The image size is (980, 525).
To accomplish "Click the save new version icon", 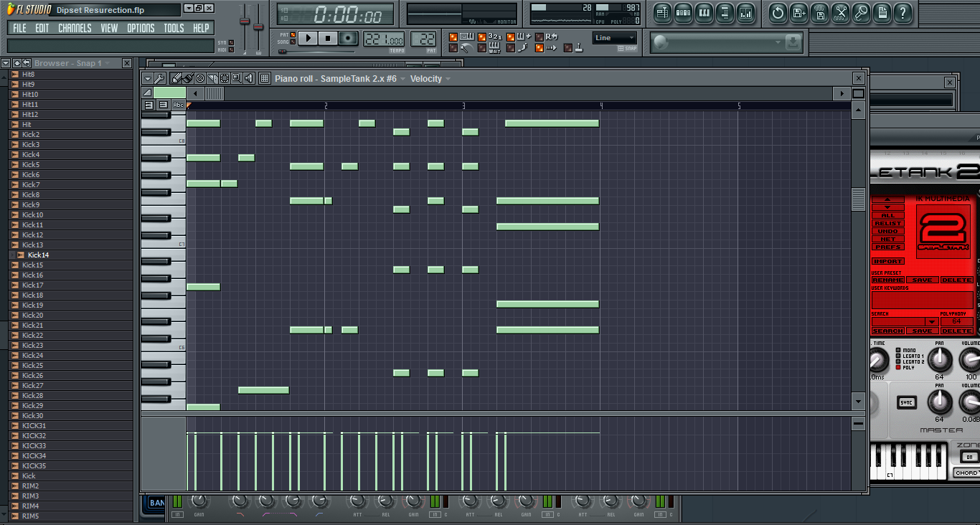I will (x=799, y=13).
